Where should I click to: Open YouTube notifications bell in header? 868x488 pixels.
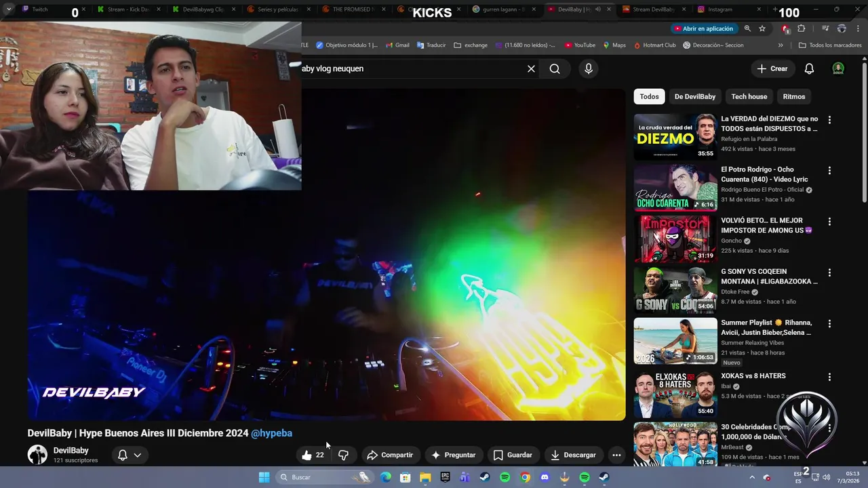click(x=809, y=68)
